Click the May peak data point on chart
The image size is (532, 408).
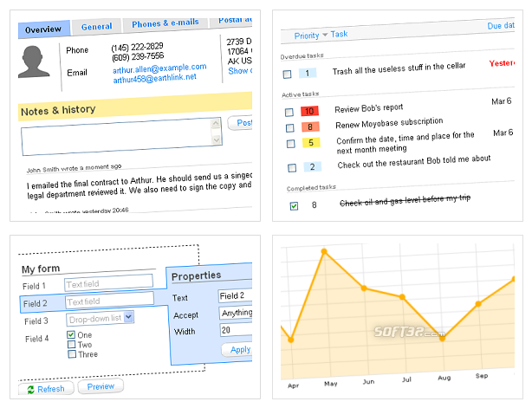324,251
